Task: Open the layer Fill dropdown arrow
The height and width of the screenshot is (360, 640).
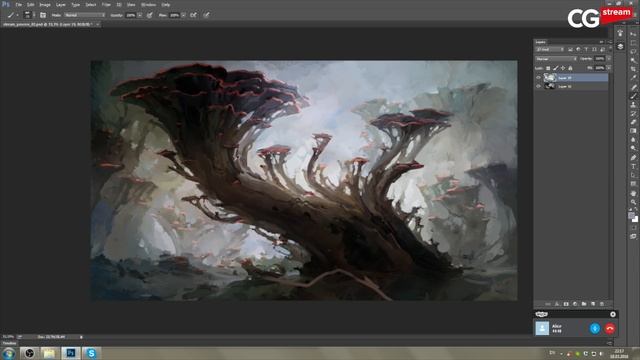Action: pos(609,68)
